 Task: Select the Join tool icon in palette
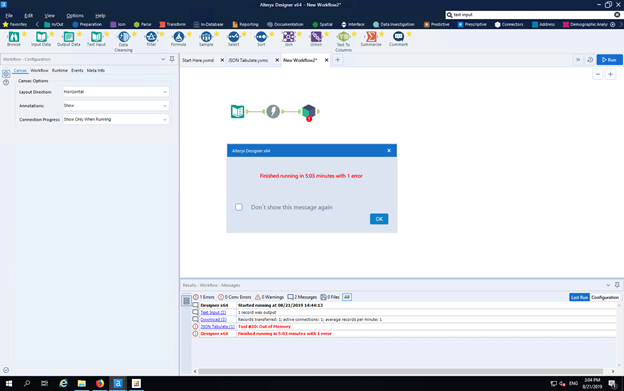[288, 37]
